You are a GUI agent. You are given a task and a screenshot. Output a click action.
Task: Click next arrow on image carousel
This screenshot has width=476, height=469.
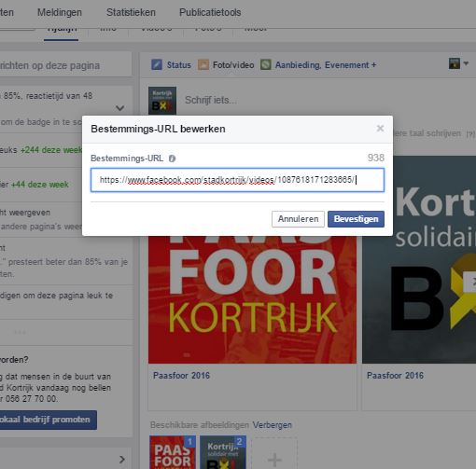[470, 282]
